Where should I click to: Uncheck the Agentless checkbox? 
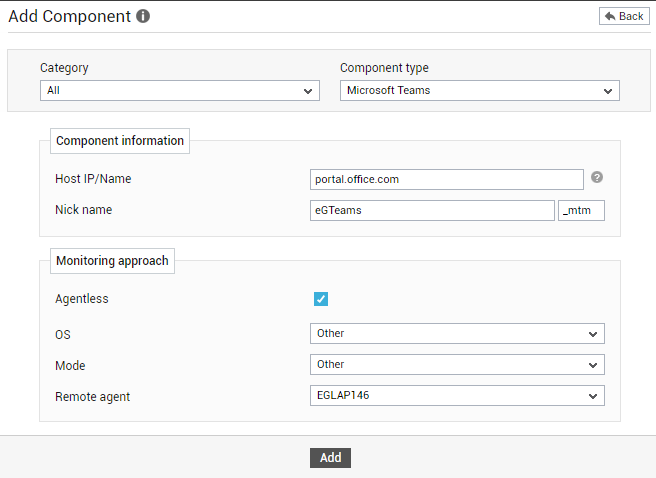[321, 299]
